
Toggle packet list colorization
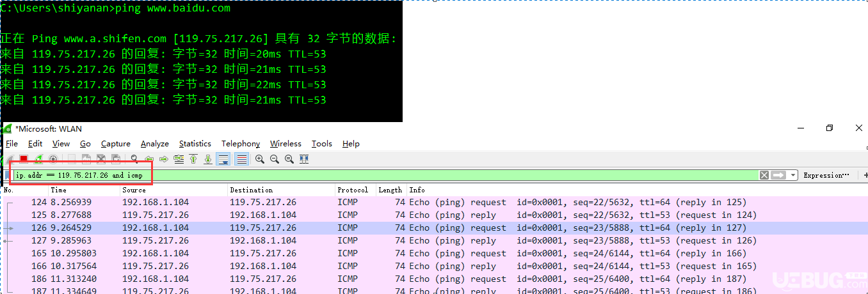(242, 159)
